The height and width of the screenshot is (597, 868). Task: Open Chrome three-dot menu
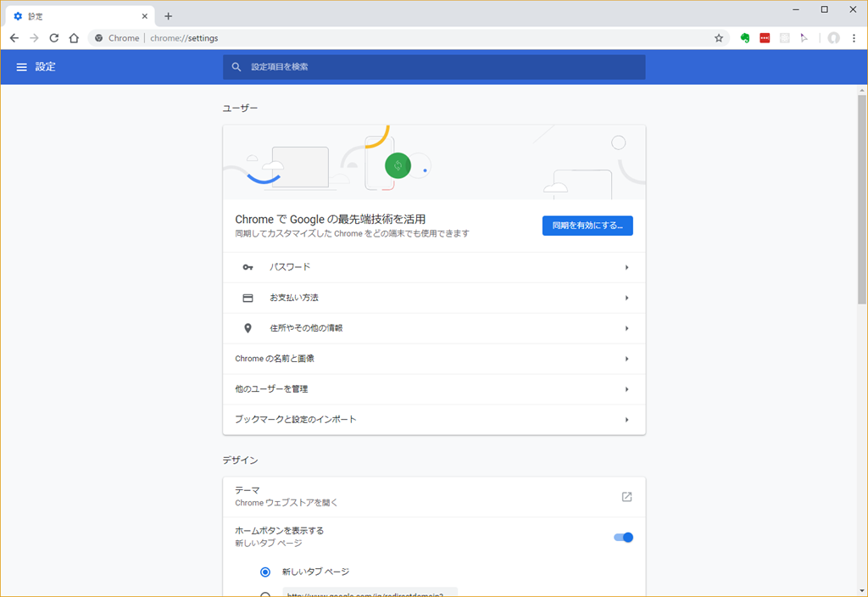[854, 38]
